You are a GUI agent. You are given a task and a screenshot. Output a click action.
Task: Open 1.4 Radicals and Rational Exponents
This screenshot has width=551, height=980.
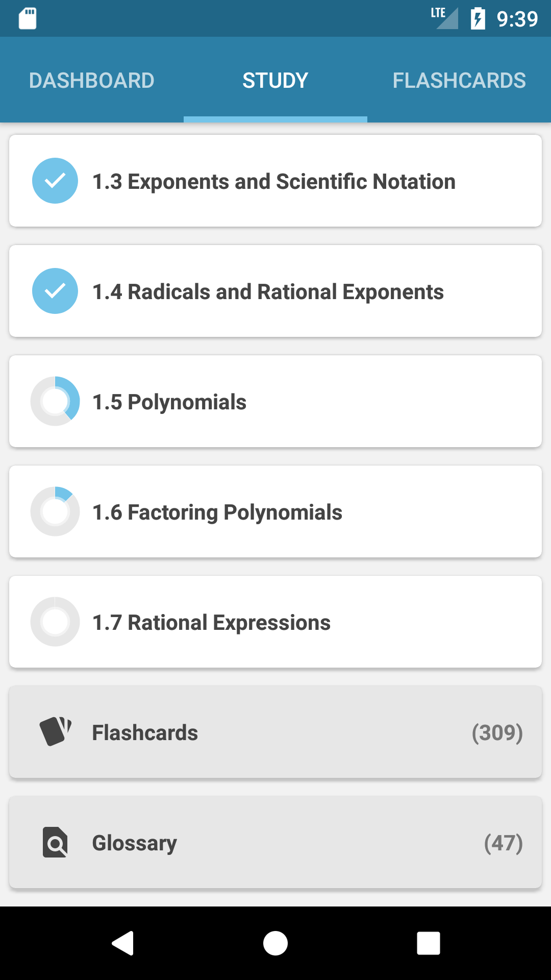click(x=275, y=291)
